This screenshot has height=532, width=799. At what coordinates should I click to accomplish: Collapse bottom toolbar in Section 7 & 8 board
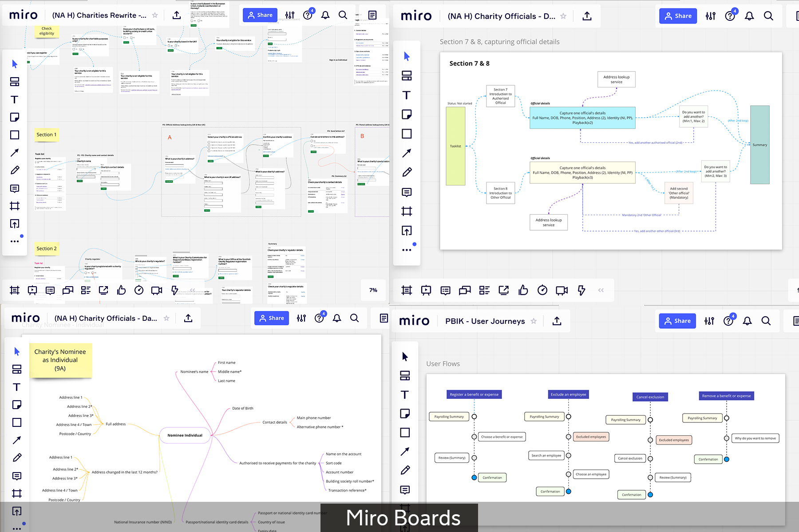[x=601, y=290]
